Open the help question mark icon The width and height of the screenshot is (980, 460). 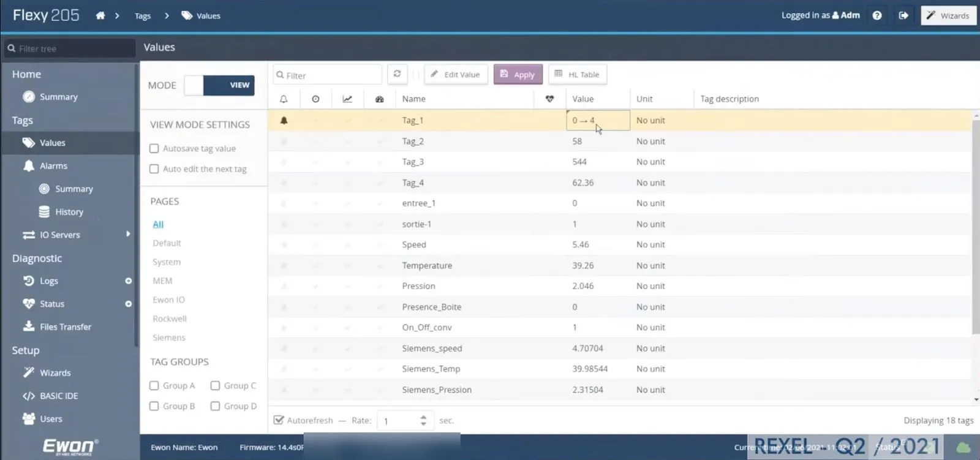tap(877, 15)
